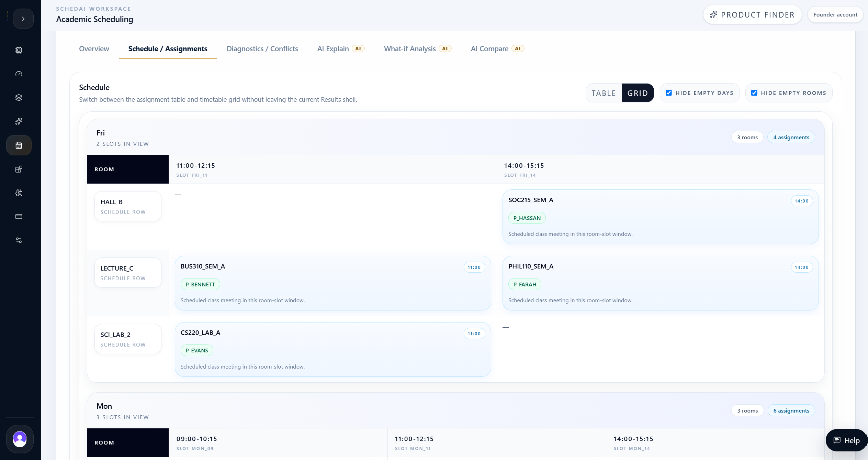Click the Fri 11:00-12:15 slot header
The height and width of the screenshot is (460, 868).
click(x=332, y=169)
